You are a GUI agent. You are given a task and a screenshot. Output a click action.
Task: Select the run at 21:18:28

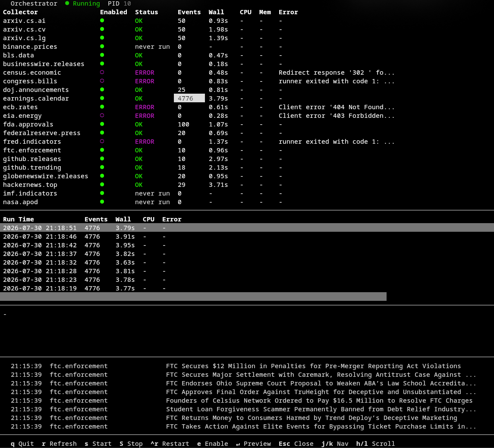click(247, 271)
